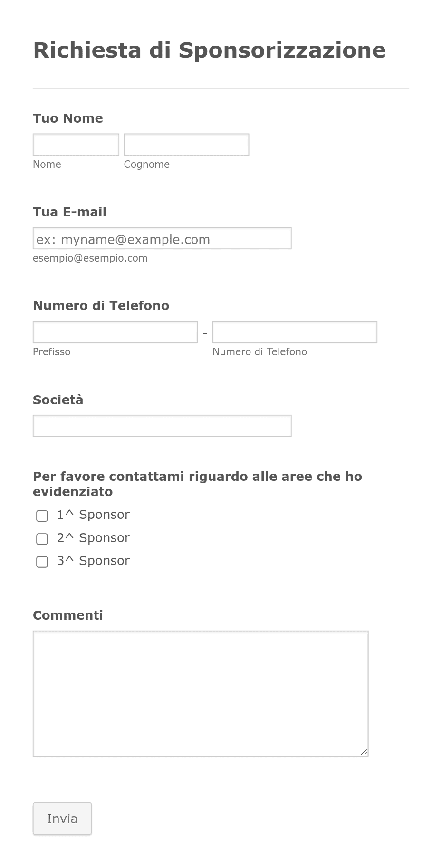The height and width of the screenshot is (868, 442).
Task: Click the Numero di Telefono heading label
Action: [101, 306]
